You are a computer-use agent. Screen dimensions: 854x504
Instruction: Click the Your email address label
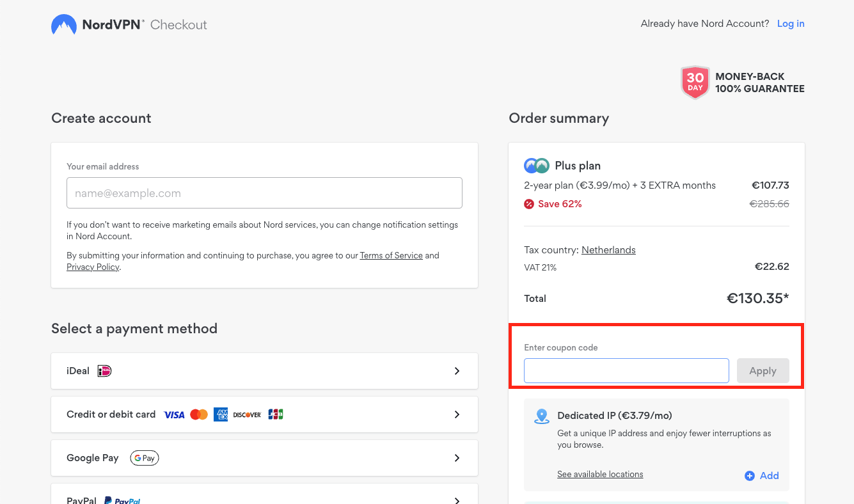(x=103, y=166)
